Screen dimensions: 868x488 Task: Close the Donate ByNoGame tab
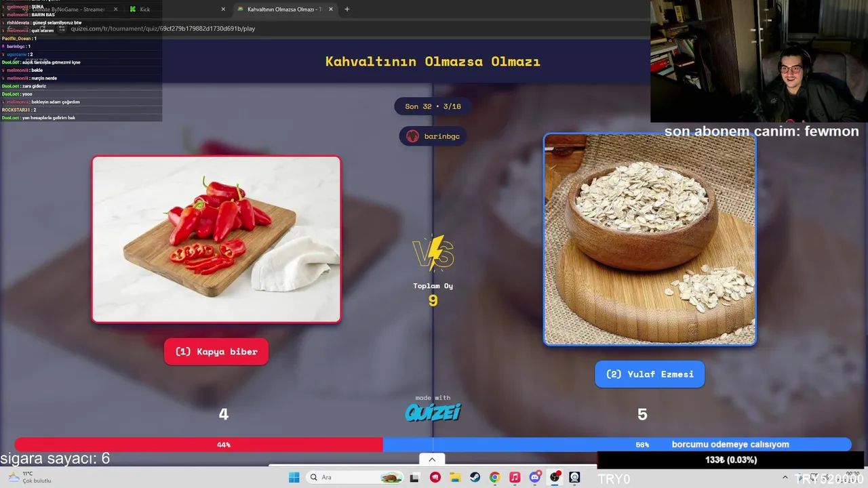(x=115, y=9)
